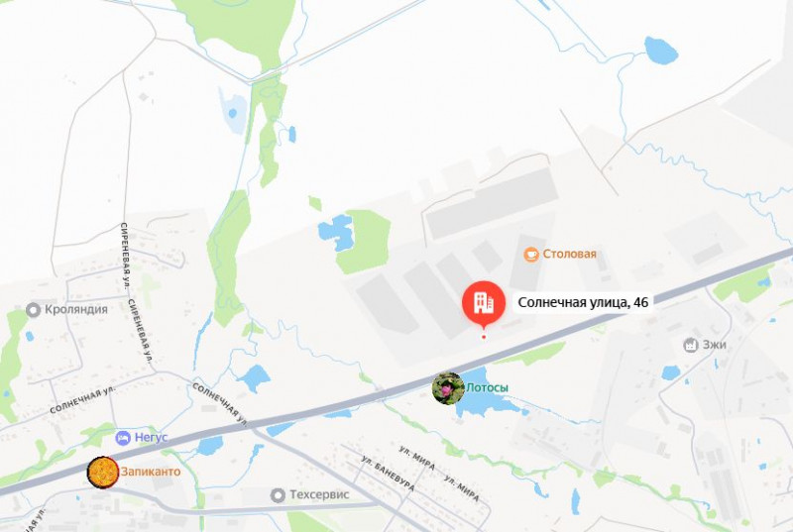Open the Зжи place label
Image resolution: width=793 pixels, height=532 pixels.
[714, 345]
